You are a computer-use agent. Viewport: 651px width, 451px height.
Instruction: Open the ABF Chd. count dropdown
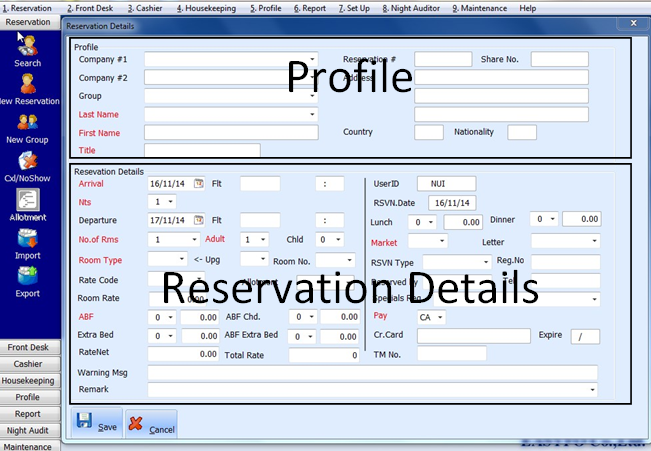311,317
